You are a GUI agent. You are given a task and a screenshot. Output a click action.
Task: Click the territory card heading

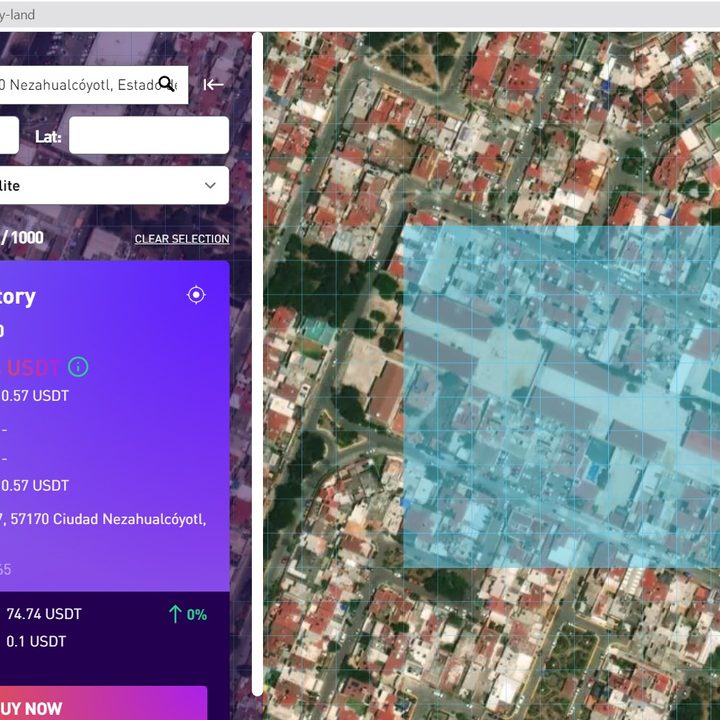(20, 296)
